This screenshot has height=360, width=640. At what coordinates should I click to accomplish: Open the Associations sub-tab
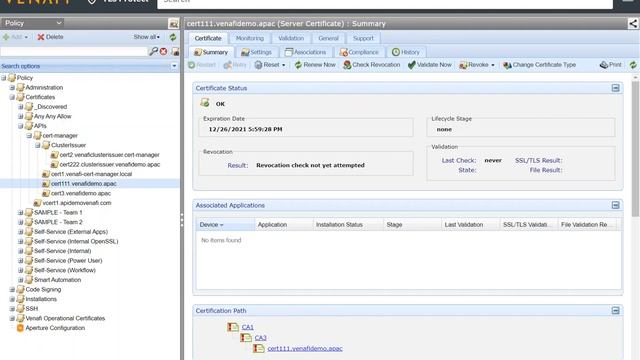tap(305, 52)
